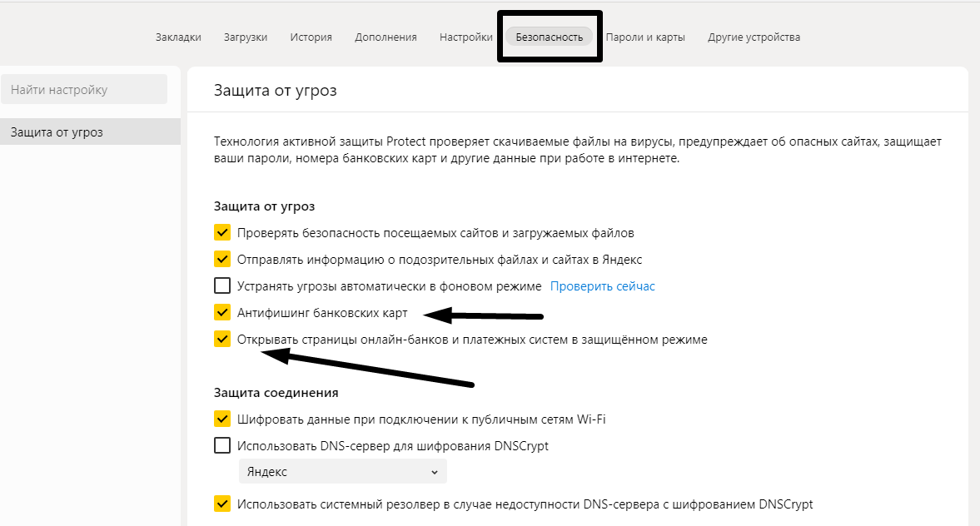
Task: Toggle Открывать страницы онлайн-банков в защищённом режиме
Action: click(221, 339)
